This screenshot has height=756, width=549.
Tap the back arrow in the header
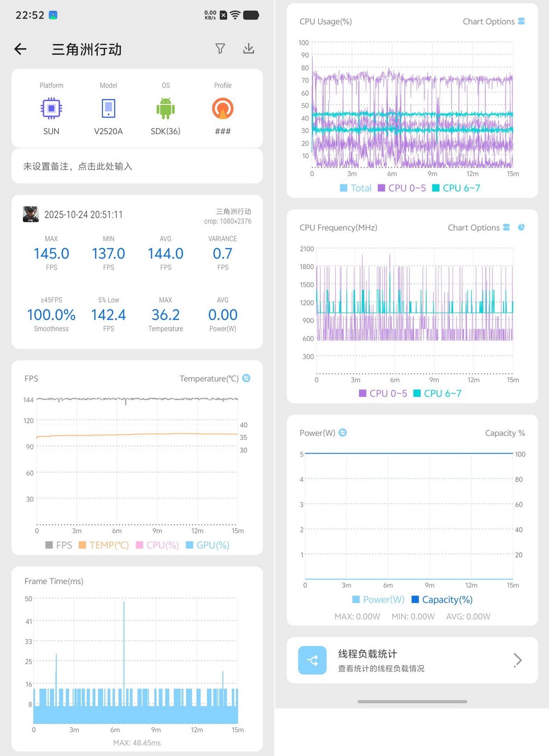pos(20,49)
